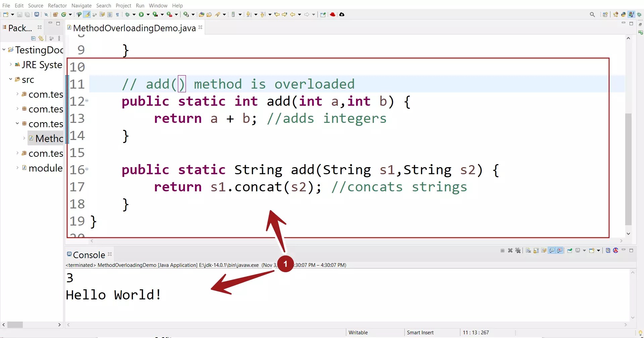Click the green Run button icon

click(x=141, y=14)
